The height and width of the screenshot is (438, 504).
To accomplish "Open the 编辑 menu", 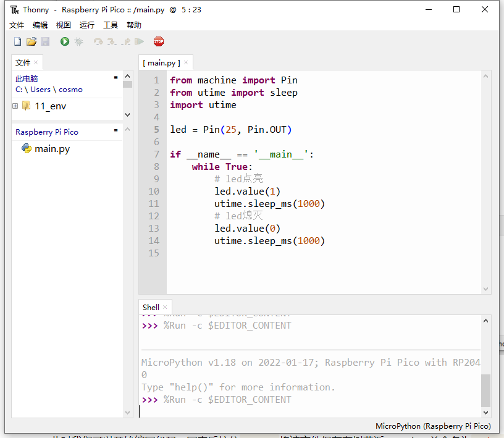I will [x=40, y=25].
